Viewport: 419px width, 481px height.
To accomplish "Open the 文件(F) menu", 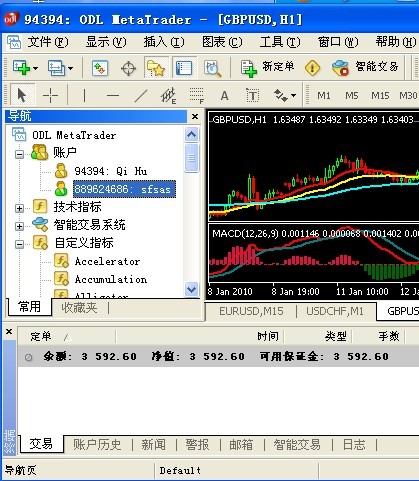I will click(x=48, y=42).
